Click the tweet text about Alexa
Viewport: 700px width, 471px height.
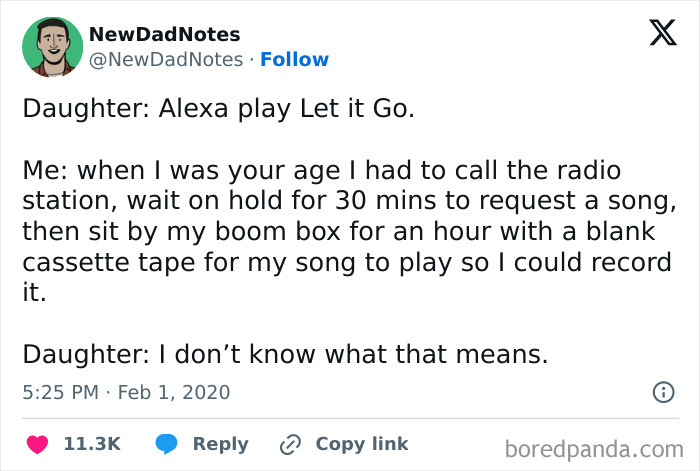tap(218, 109)
